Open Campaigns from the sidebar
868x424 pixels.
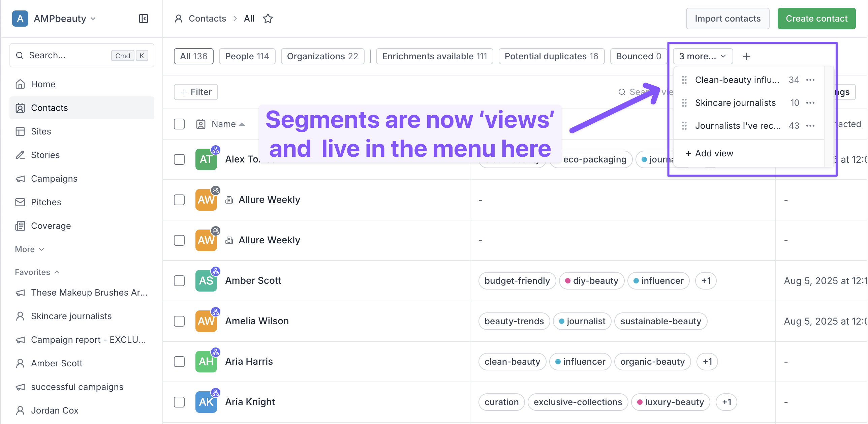[54, 179]
